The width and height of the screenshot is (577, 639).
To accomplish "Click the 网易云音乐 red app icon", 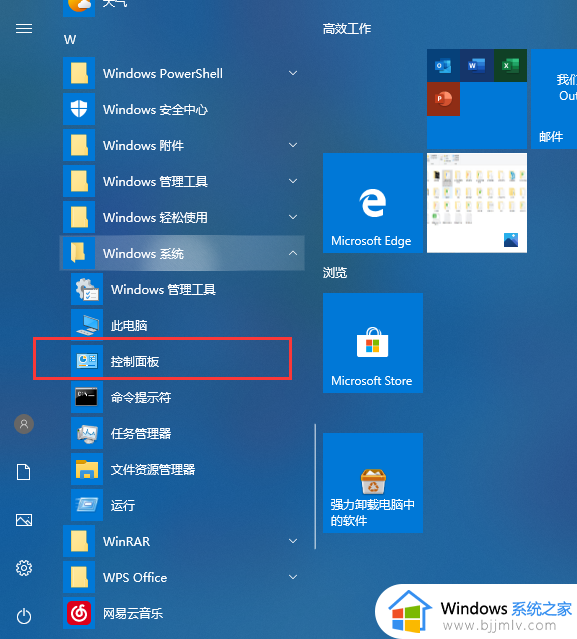I will point(79,613).
